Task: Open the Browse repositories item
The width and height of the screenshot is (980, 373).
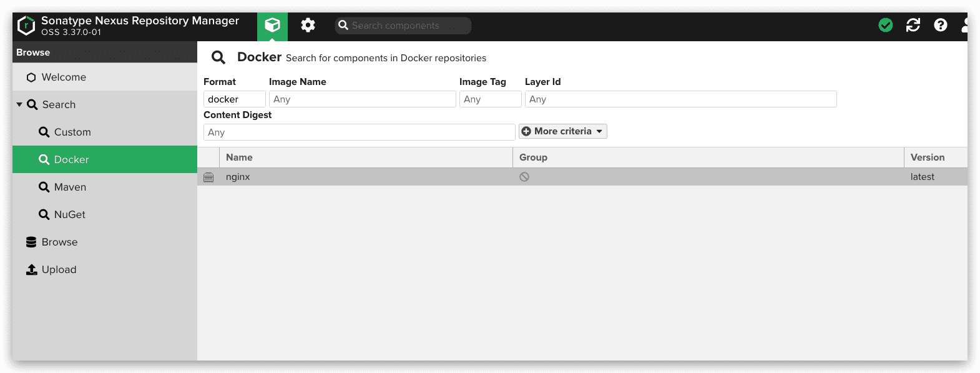Action: click(x=59, y=242)
